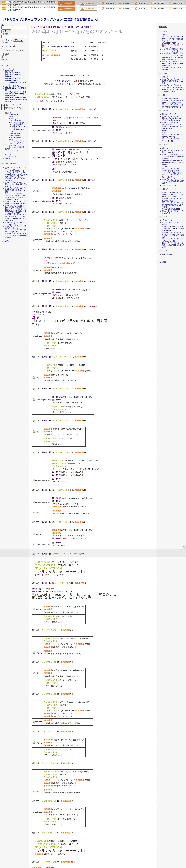
Task: Open トップページ in the menu
Action: 10,69
